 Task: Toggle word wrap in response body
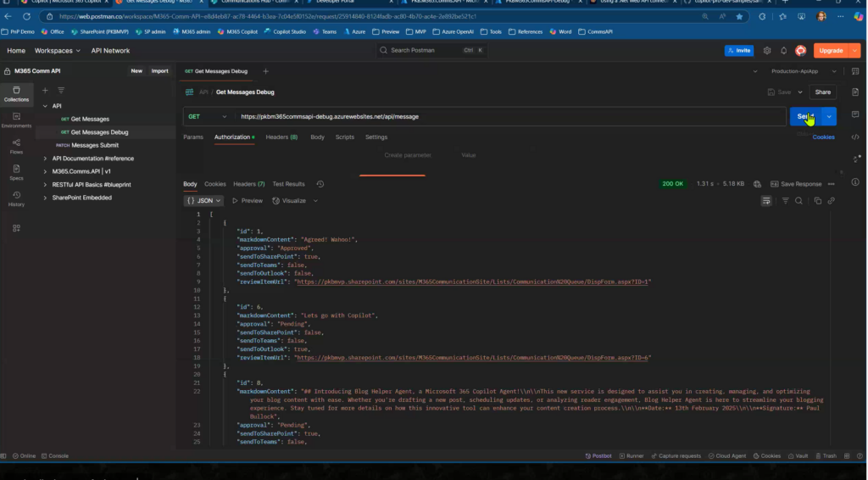point(766,201)
